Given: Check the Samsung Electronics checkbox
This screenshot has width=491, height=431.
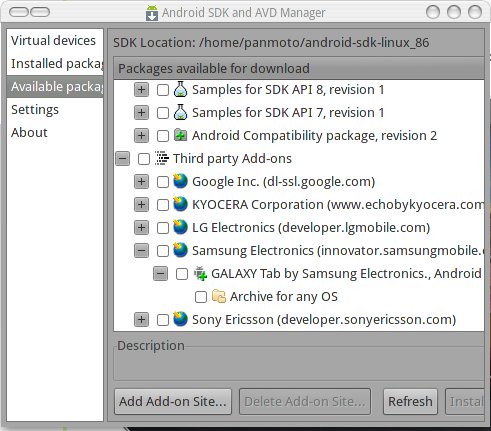Looking at the screenshot, I should coord(163,251).
